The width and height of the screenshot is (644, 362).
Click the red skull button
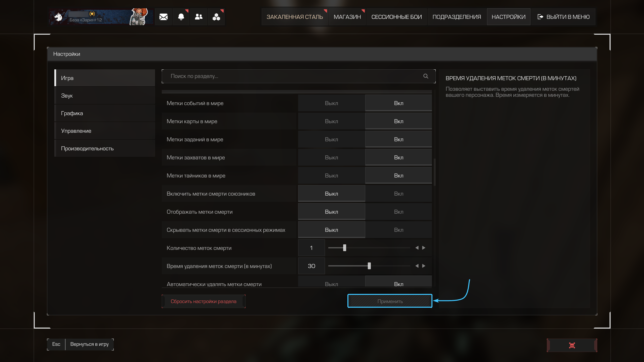(x=572, y=345)
